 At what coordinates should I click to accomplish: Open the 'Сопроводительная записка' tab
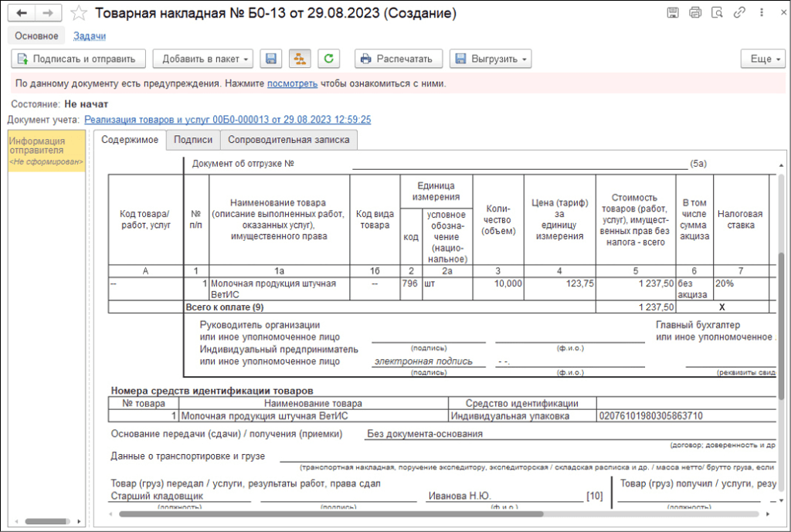288,140
